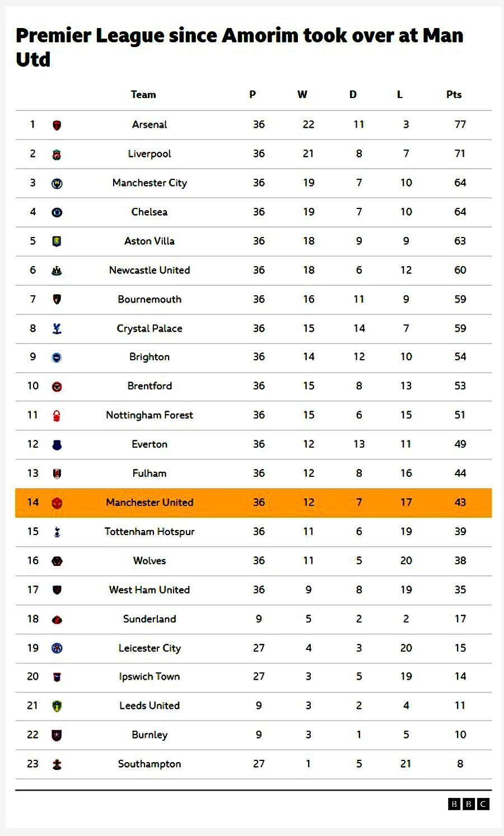Click Arsenal's 77 points value
The height and width of the screenshot is (836, 504).
pyautogui.click(x=460, y=124)
